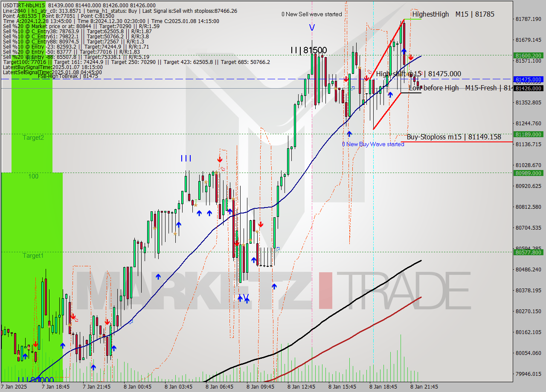
Task: Click the 'Buy-Stoploss m15 | 81149.158' label
Action: point(454,137)
